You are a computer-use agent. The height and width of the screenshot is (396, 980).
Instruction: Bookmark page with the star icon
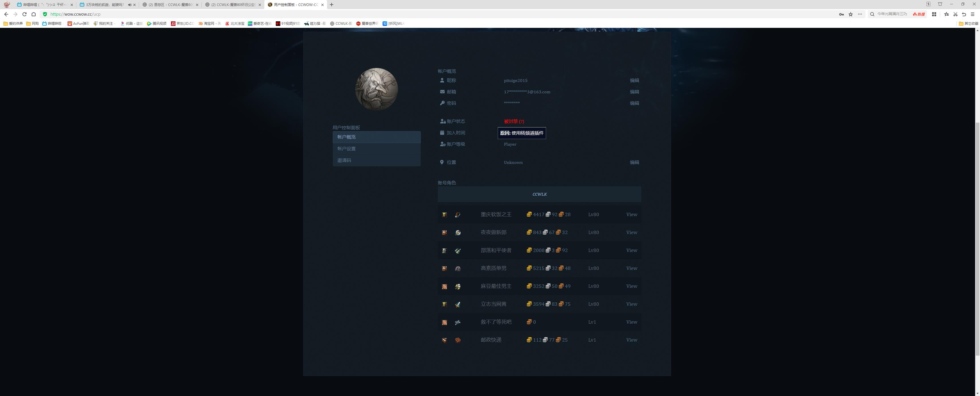851,15
